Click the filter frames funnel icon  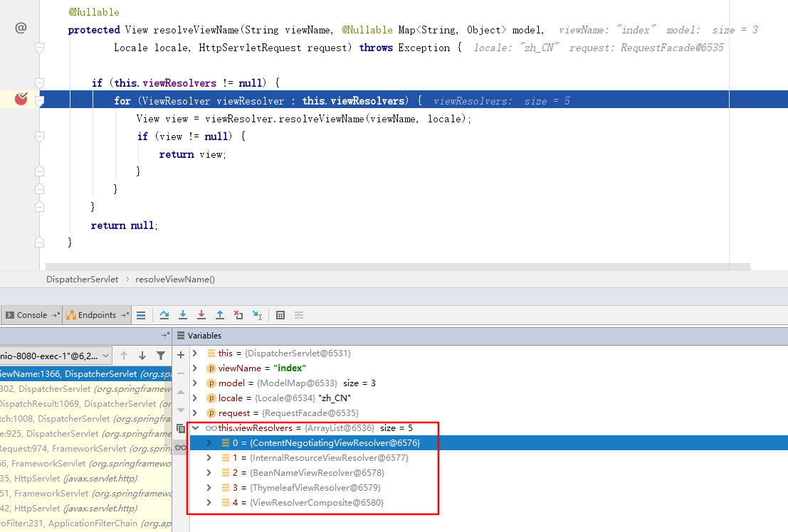[161, 356]
